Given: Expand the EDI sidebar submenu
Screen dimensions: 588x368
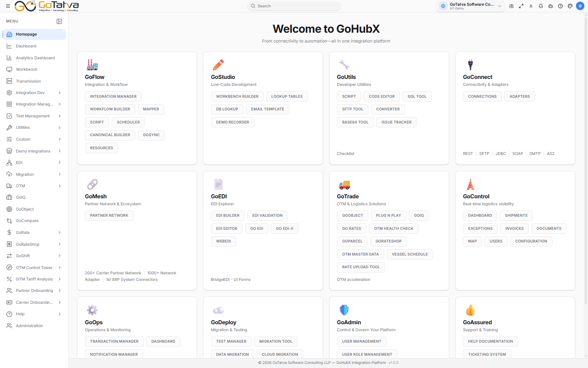Looking at the screenshot, I should click(x=60, y=163).
